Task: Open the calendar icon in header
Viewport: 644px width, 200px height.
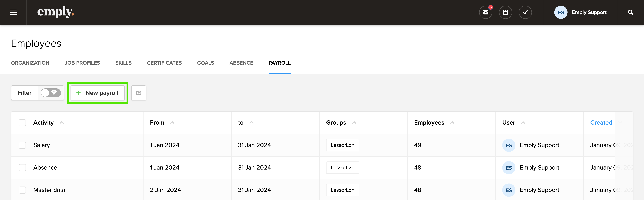Action: (505, 12)
